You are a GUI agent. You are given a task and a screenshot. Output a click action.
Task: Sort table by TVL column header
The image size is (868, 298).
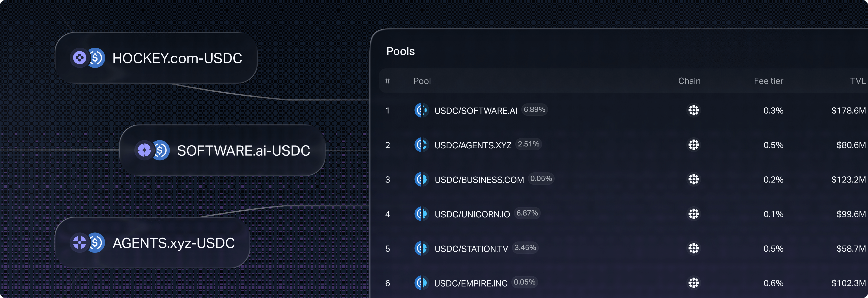(857, 81)
